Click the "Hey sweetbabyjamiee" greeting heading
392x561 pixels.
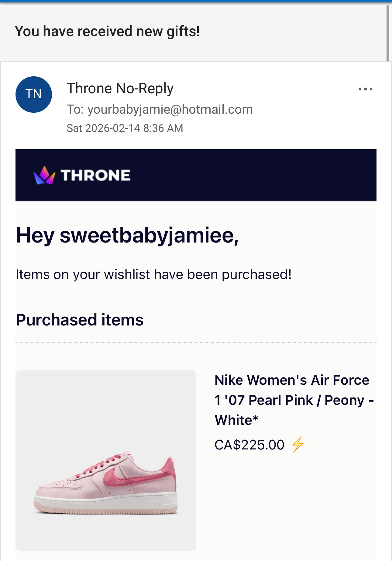[127, 235]
